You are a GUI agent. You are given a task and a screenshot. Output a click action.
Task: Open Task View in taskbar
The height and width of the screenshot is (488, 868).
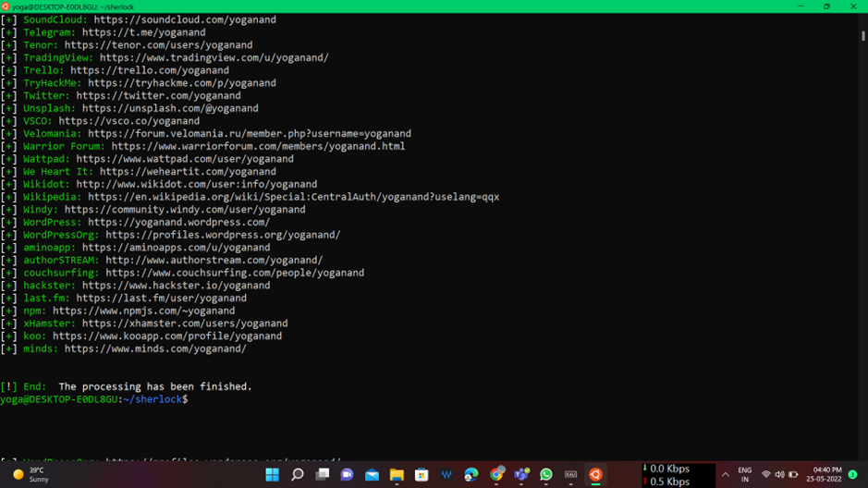[x=323, y=475]
